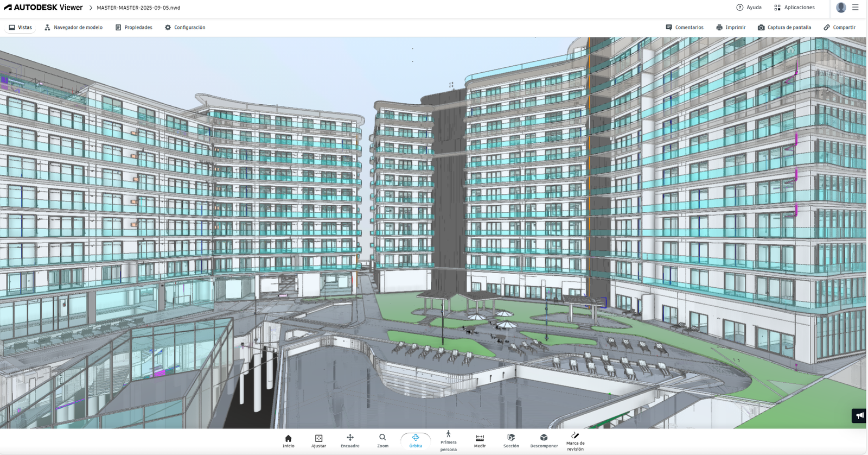
Task: Show the Propiedades panel
Action: point(133,27)
